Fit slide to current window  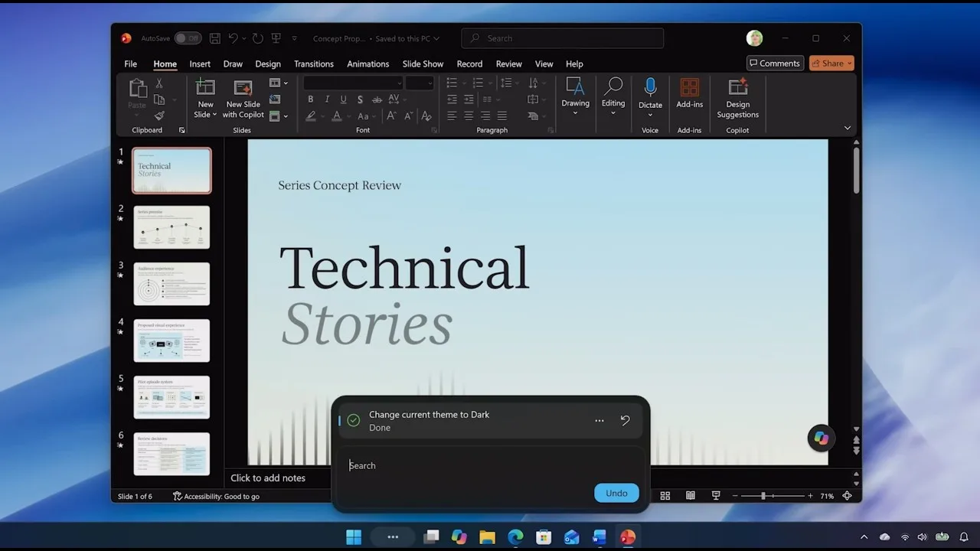pos(847,496)
